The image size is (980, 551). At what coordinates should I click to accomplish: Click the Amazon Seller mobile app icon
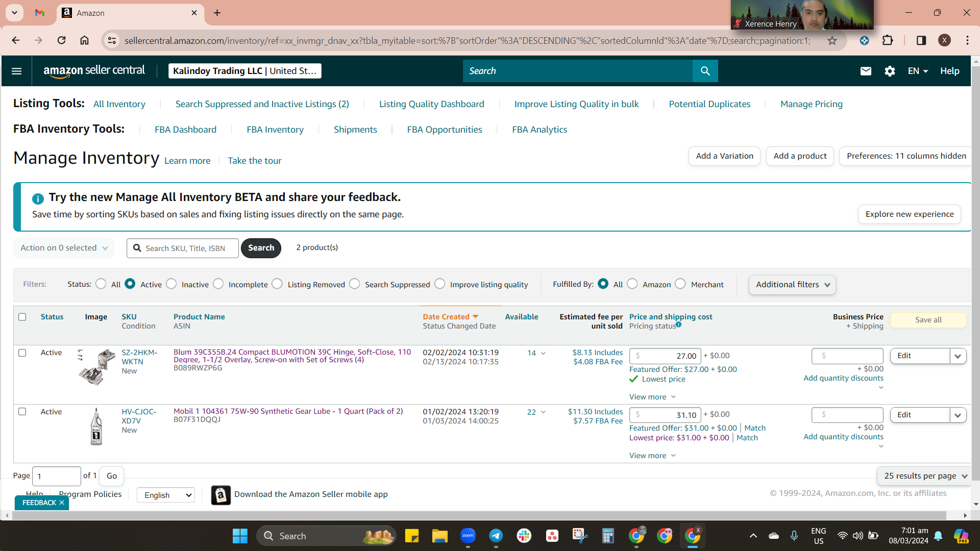click(x=220, y=495)
